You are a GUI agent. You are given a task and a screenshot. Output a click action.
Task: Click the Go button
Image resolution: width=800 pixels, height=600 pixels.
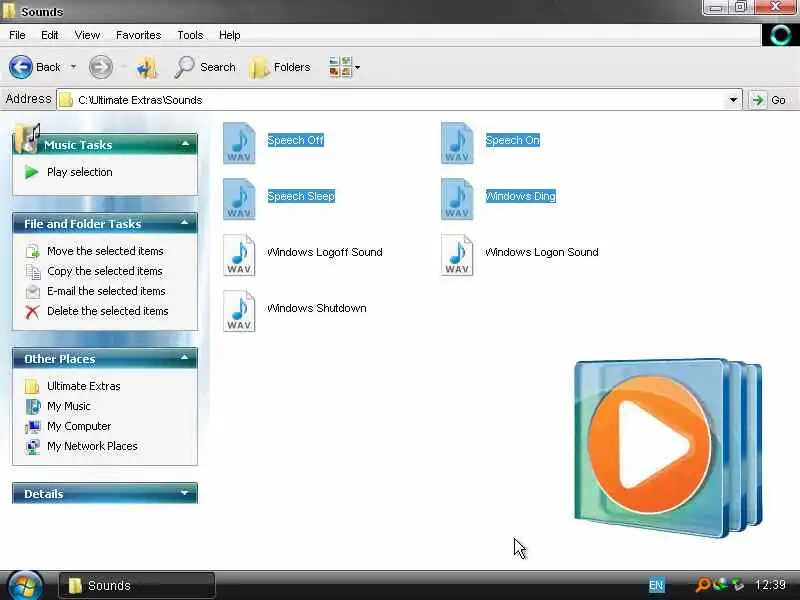[770, 100]
